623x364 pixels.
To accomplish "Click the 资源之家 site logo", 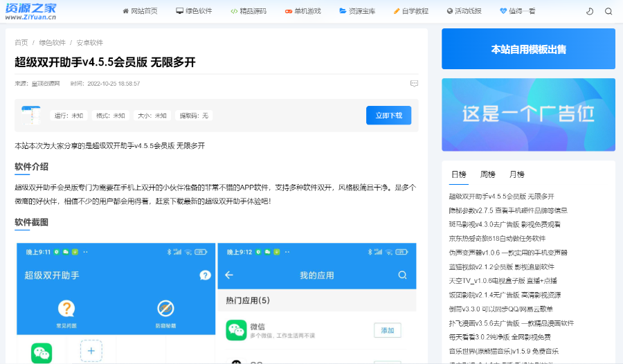I will point(30,11).
